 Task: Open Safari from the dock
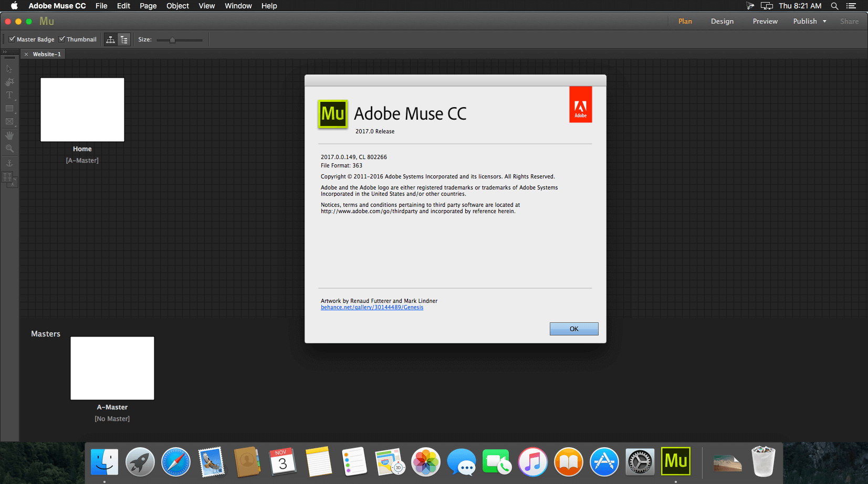[x=176, y=462]
